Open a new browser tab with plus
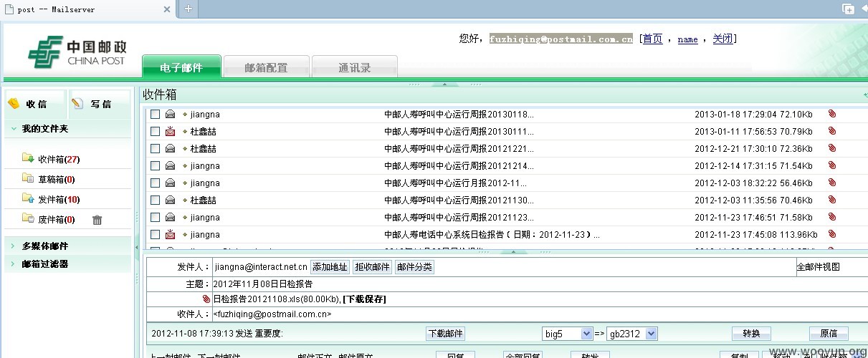The height and width of the screenshot is (358, 868). tap(189, 9)
